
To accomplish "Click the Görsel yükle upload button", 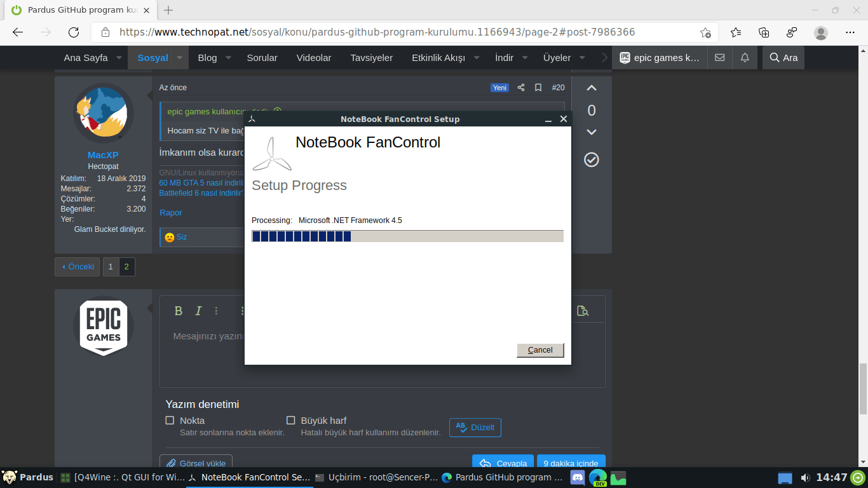I will tap(196, 463).
